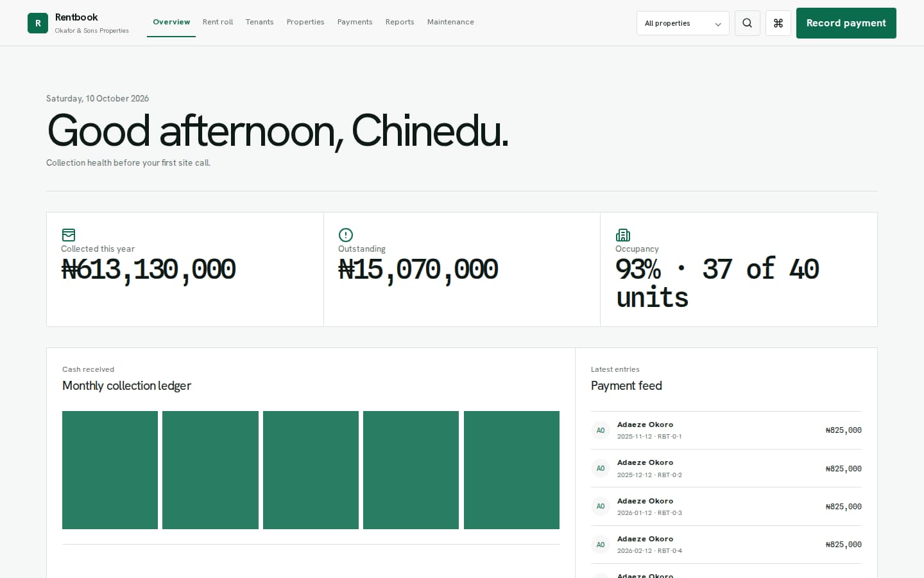The height and width of the screenshot is (578, 924).
Task: Open the Rent roll tab
Action: pyautogui.click(x=218, y=22)
